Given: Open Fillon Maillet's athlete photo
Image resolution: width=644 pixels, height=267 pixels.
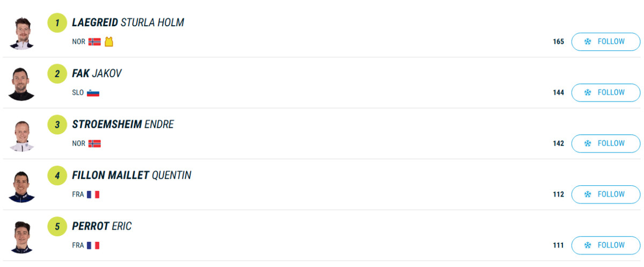Looking at the screenshot, I should [21, 186].
